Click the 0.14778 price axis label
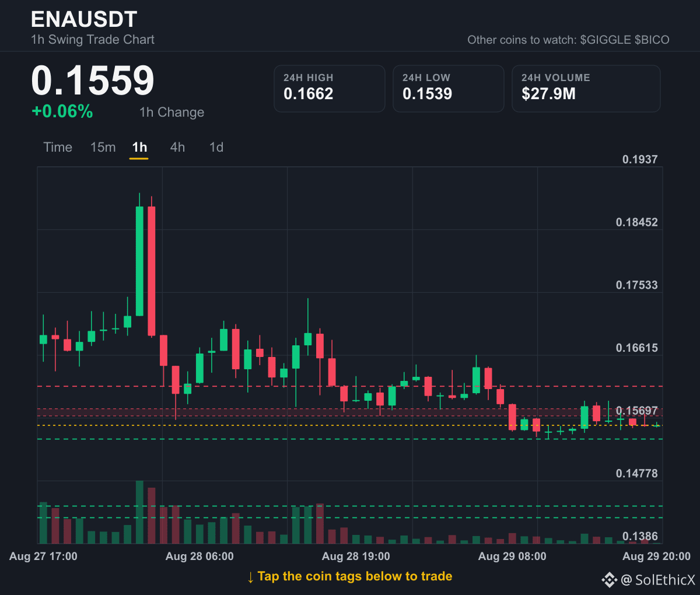 tap(636, 474)
